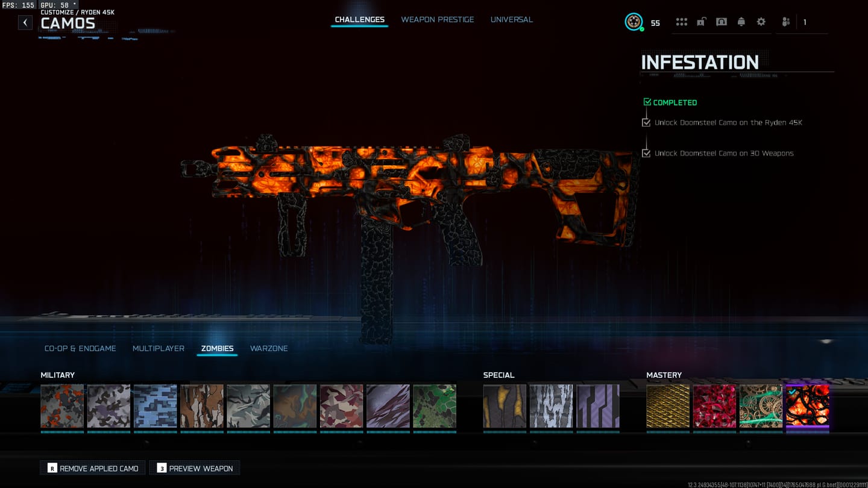Select the white-gray tiger stripe Special camo
This screenshot has height=488, width=868.
[x=552, y=407]
